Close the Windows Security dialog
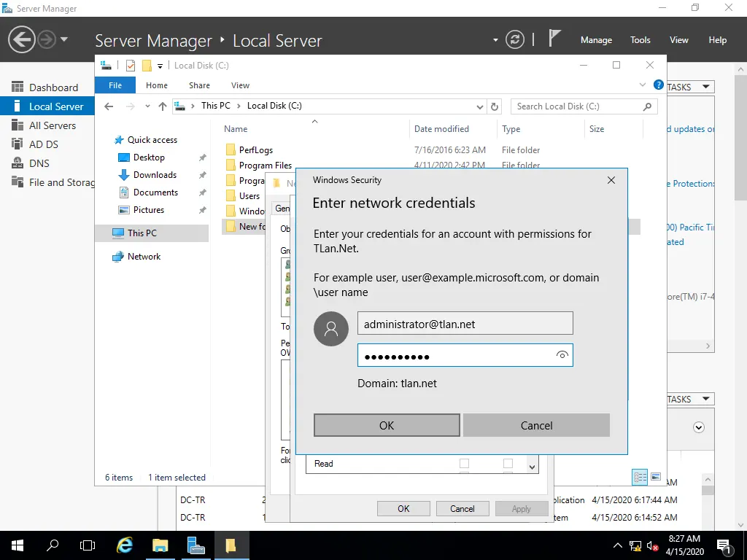 (x=611, y=180)
